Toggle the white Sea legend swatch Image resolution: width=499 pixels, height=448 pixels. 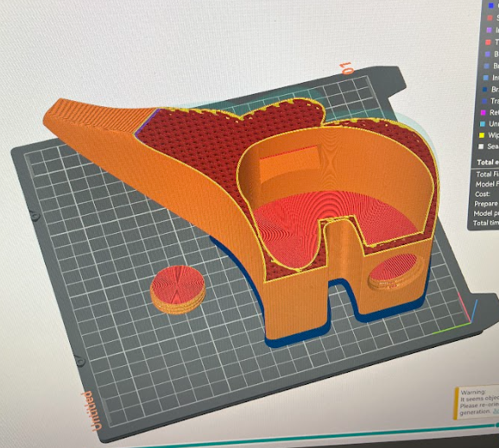tap(481, 147)
